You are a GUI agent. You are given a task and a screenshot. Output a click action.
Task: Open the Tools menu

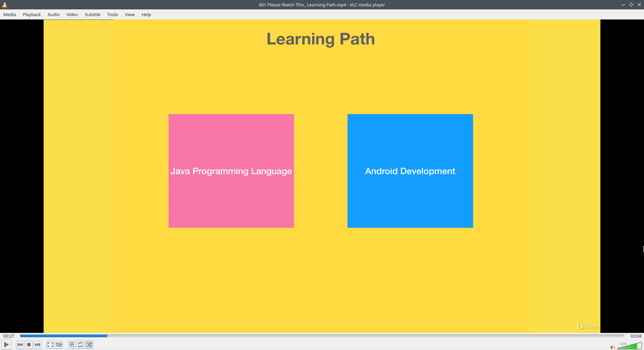click(x=113, y=14)
